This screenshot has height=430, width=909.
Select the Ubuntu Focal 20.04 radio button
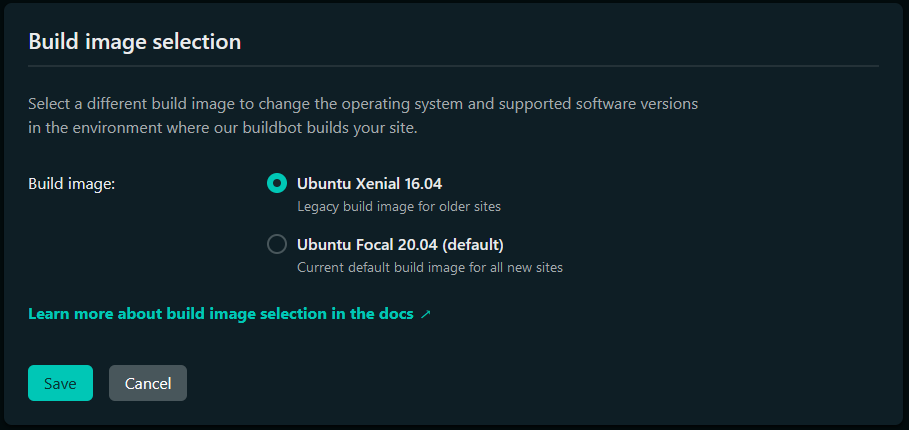point(277,244)
